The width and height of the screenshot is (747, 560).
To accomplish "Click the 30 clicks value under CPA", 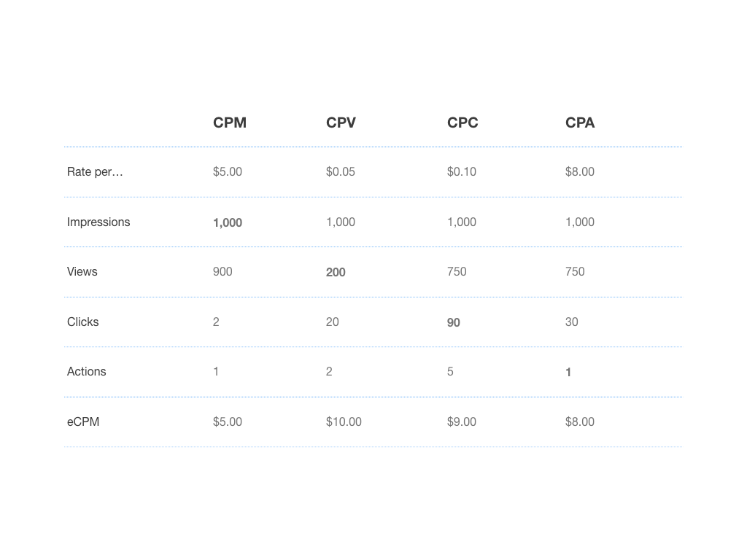I will pos(571,322).
